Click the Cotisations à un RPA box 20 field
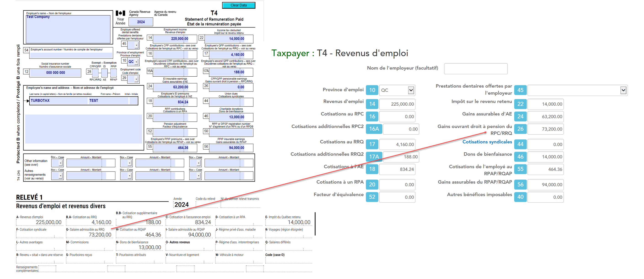Screen dimensions: 644x279 [397, 185]
